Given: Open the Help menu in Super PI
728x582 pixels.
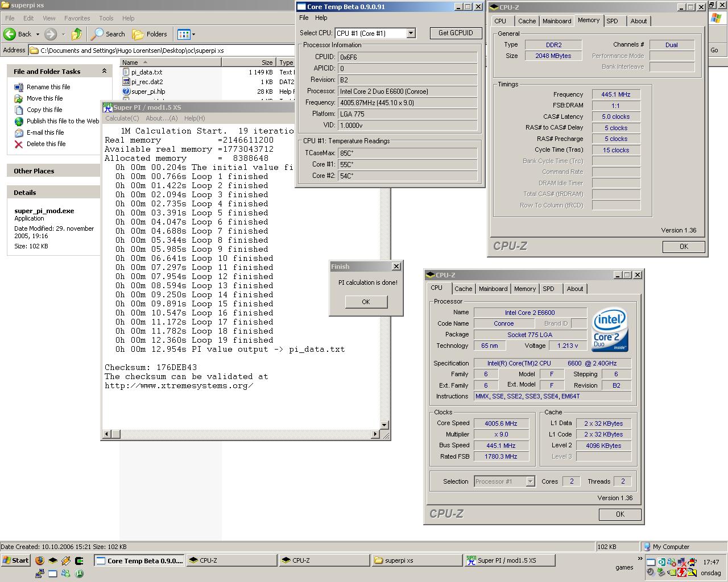Looking at the screenshot, I should [194, 118].
